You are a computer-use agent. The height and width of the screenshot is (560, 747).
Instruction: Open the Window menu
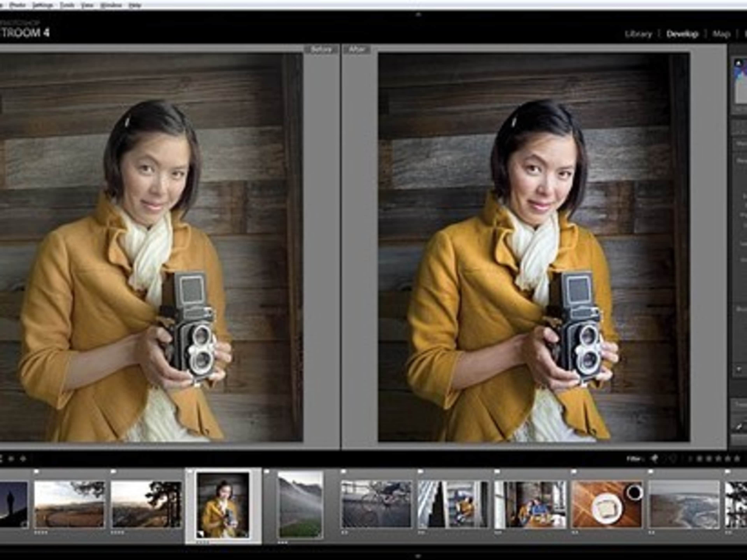111,5
